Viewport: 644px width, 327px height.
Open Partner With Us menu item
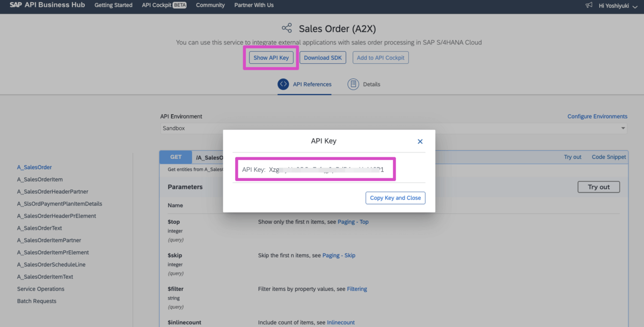pyautogui.click(x=254, y=5)
